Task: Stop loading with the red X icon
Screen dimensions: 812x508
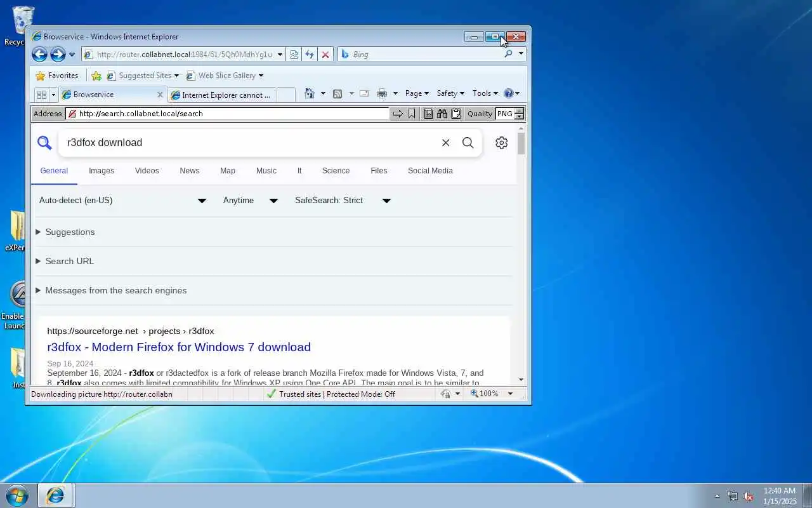Action: [x=325, y=55]
